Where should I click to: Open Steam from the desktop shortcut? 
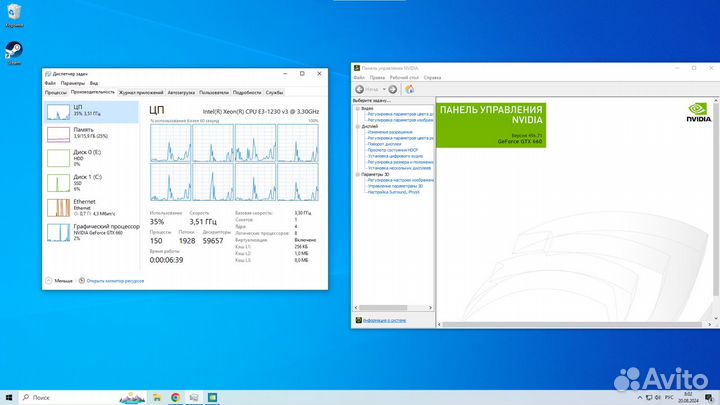click(x=14, y=51)
